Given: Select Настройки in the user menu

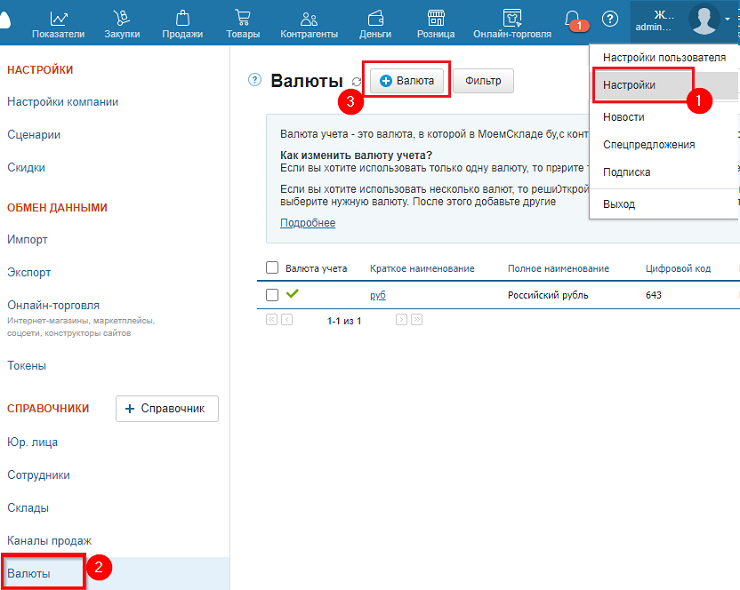Looking at the screenshot, I should coord(630,85).
